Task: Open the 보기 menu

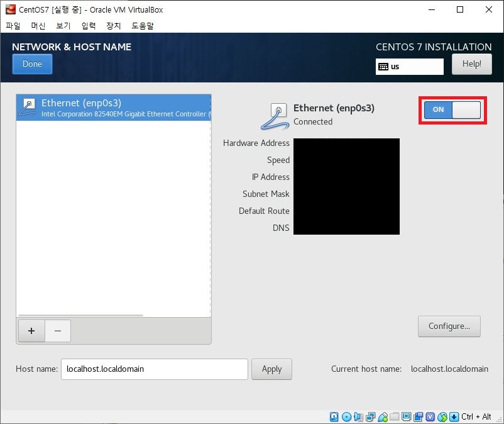Action: click(63, 25)
